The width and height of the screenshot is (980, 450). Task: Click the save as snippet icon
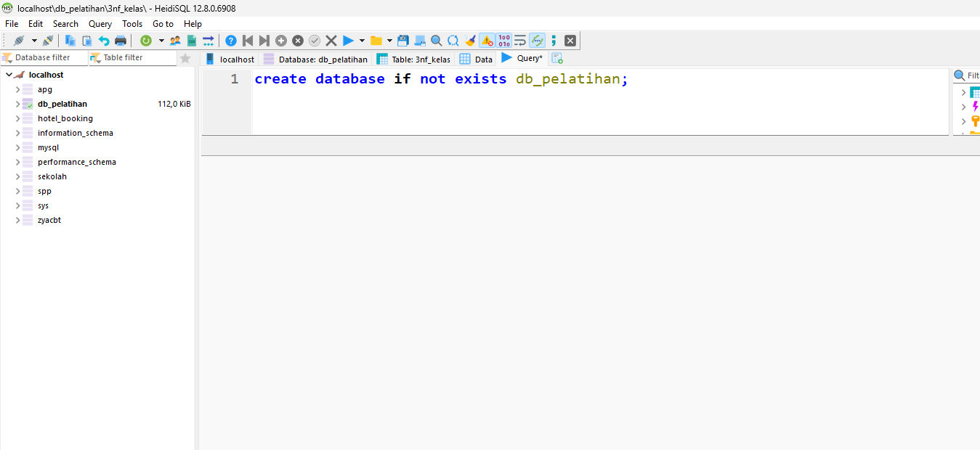[420, 41]
